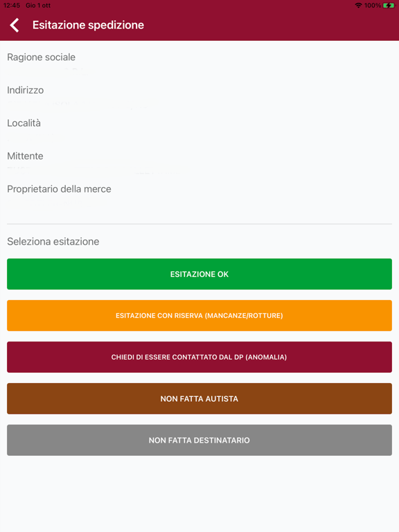Tap the back arrow icon

pos(15,26)
